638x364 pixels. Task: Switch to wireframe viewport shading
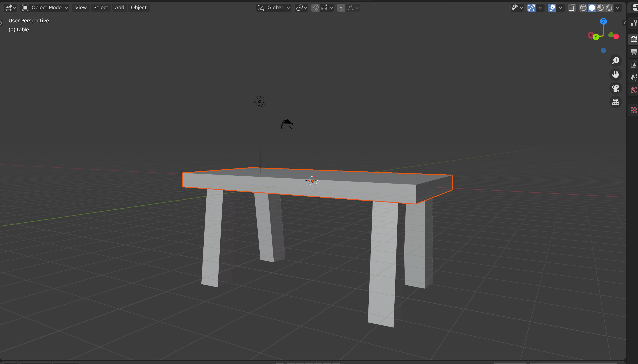(583, 8)
